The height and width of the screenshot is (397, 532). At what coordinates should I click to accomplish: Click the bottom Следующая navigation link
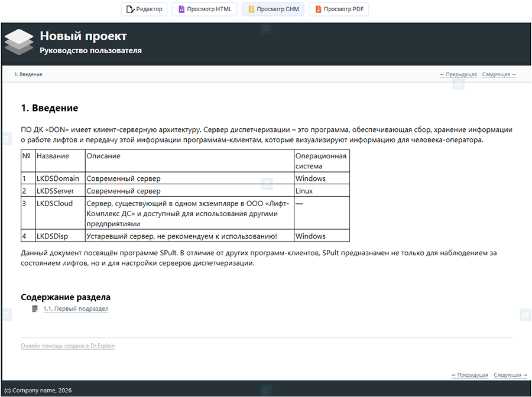point(510,375)
